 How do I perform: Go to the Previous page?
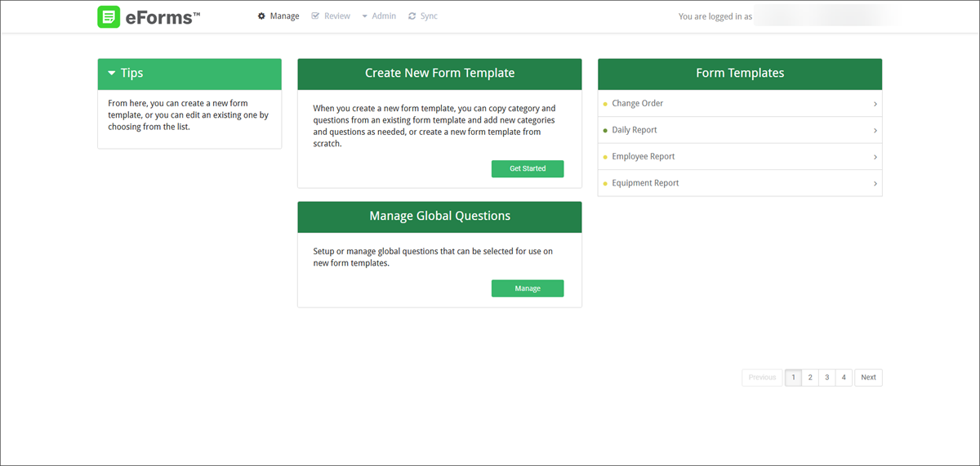pos(763,378)
